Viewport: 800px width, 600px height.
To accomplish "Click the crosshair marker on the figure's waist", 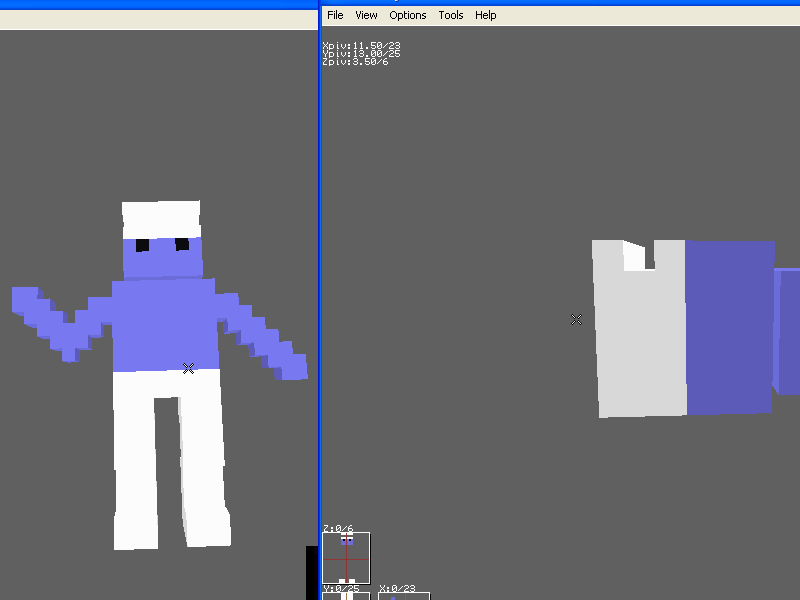I will (x=188, y=367).
